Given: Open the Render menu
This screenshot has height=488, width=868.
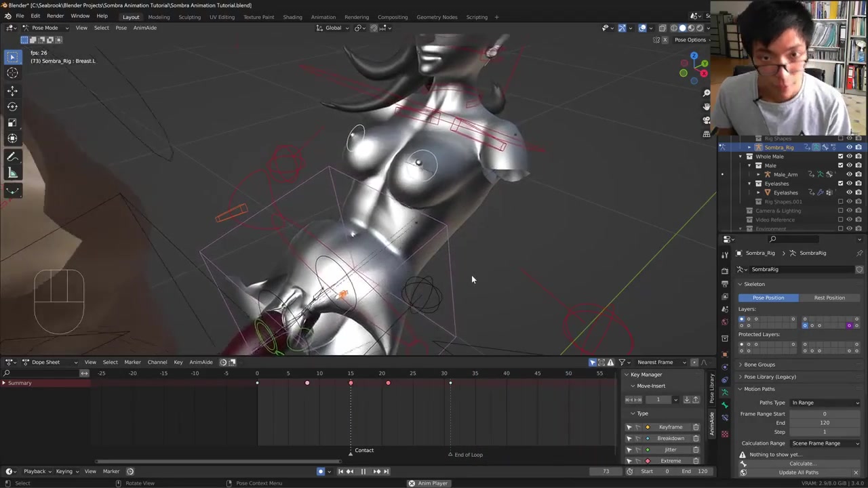Looking at the screenshot, I should (55, 16).
